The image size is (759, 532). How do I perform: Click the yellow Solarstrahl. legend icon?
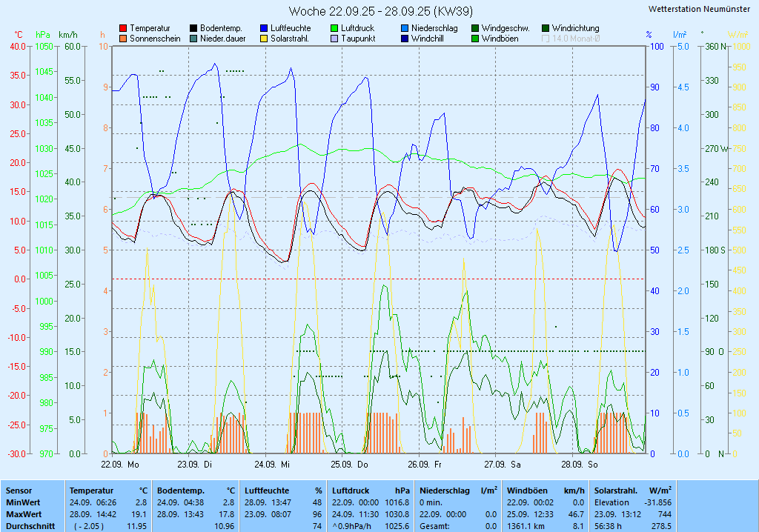pos(264,39)
